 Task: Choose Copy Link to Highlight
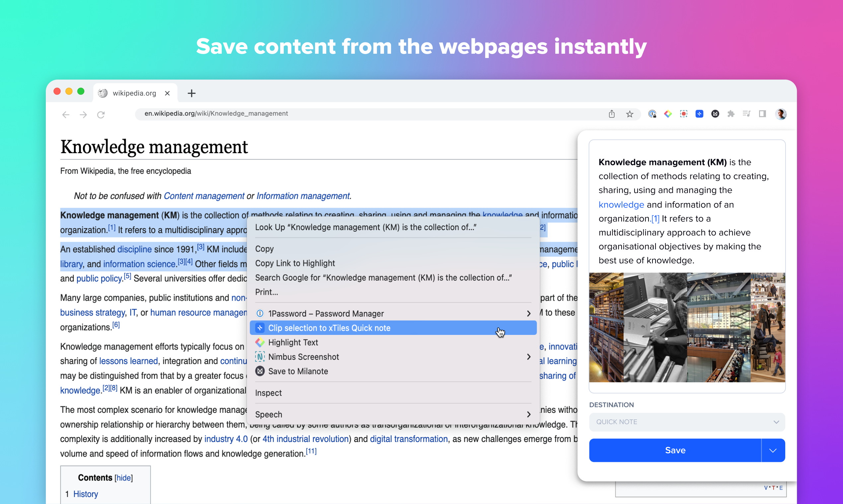coord(295,263)
